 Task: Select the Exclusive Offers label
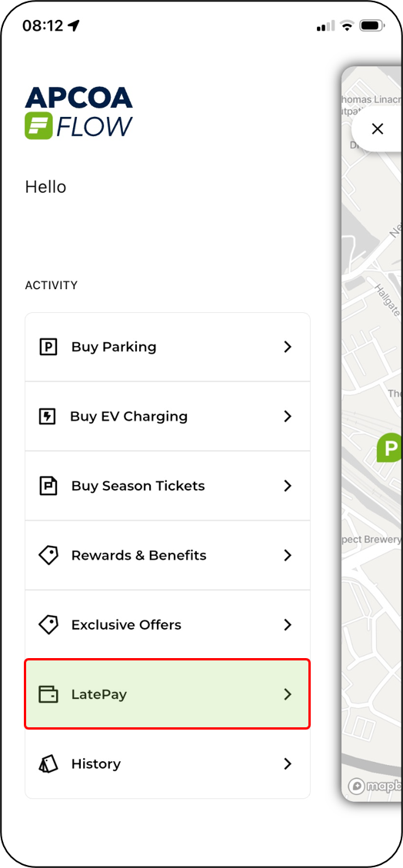click(x=126, y=625)
